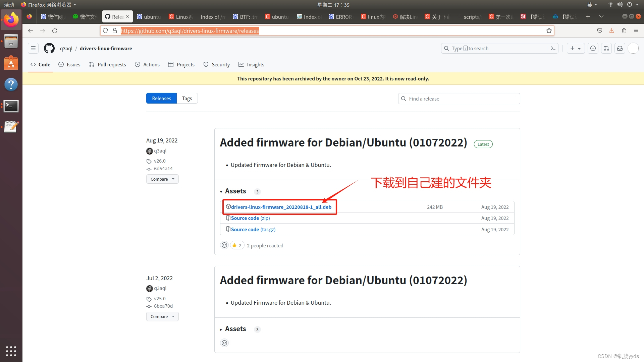The image size is (644, 362).
Task: Open emoji reaction picker on second release
Action: tap(224, 343)
